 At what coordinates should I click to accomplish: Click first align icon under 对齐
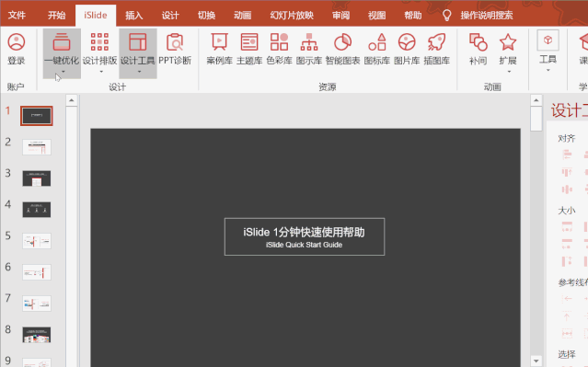pyautogui.click(x=567, y=155)
